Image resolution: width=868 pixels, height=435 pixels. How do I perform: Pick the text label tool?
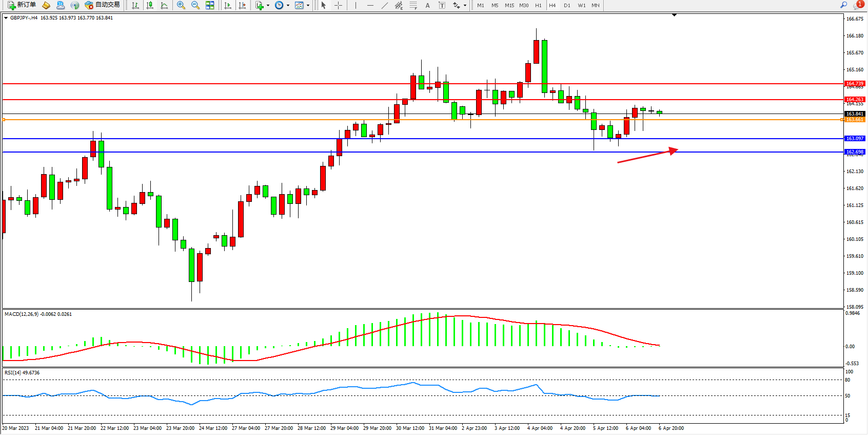coord(427,5)
